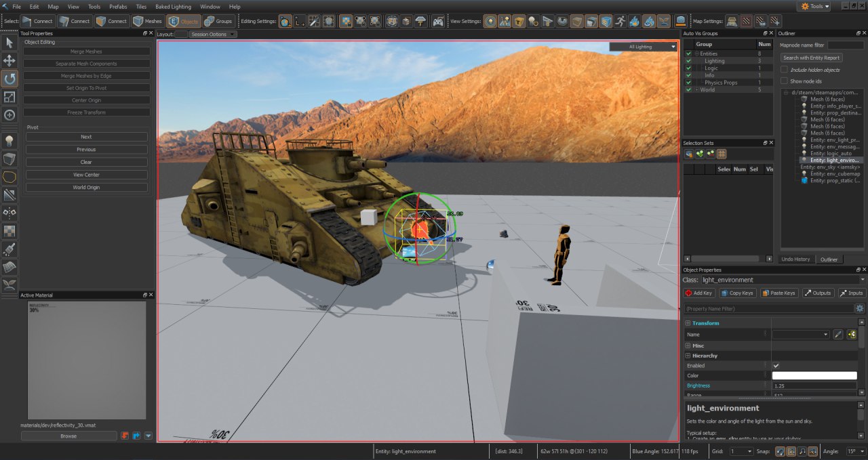Open the Class light_environment dropdown

point(784,280)
